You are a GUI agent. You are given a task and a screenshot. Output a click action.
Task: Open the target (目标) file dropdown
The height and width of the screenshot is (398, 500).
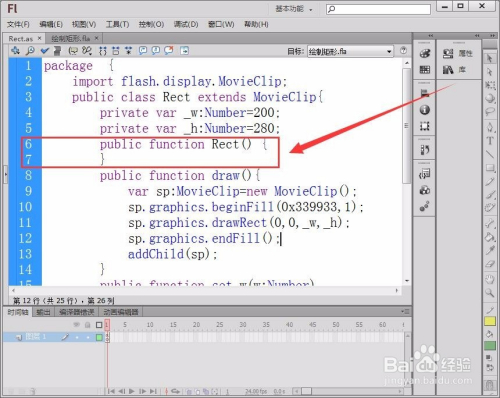350,51
